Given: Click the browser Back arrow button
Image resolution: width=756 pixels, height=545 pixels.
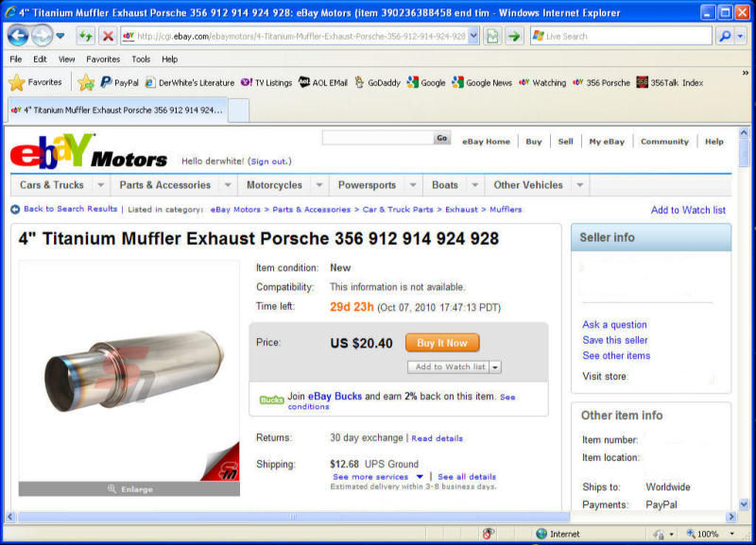Looking at the screenshot, I should pos(18,36).
